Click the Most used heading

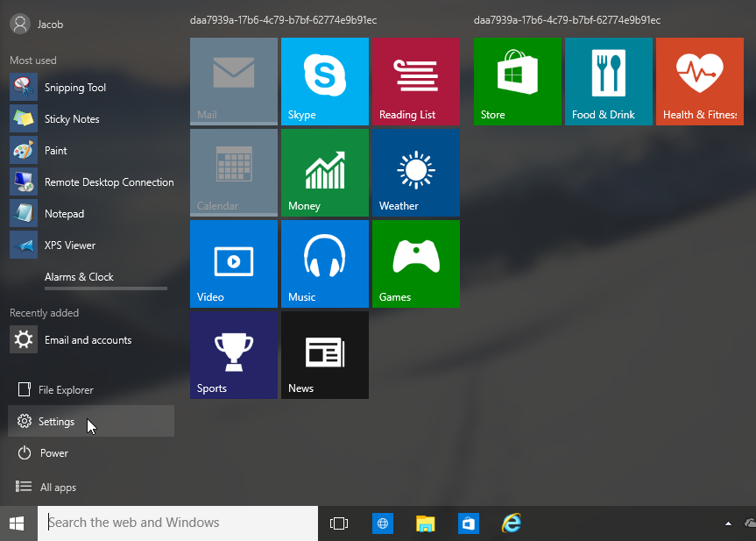pos(33,61)
